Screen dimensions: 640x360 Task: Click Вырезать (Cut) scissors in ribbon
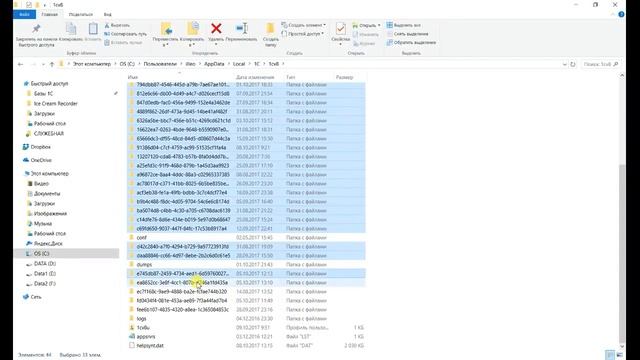(x=117, y=25)
